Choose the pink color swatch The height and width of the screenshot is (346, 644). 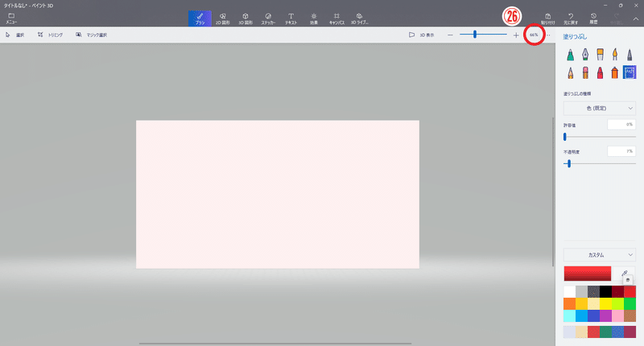617,315
